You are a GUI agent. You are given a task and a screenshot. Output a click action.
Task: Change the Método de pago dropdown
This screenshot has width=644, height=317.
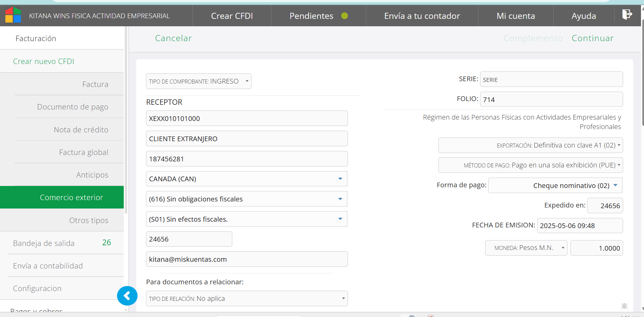pyautogui.click(x=530, y=165)
